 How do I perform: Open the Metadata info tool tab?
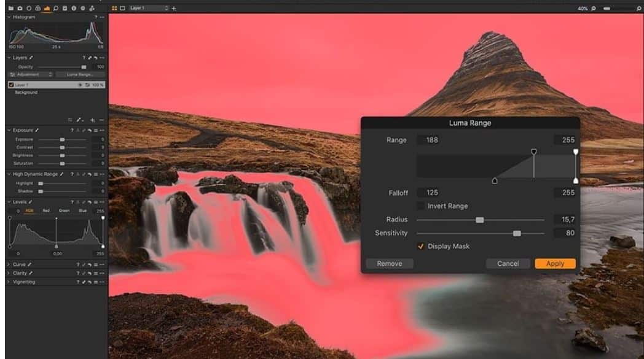74,8
